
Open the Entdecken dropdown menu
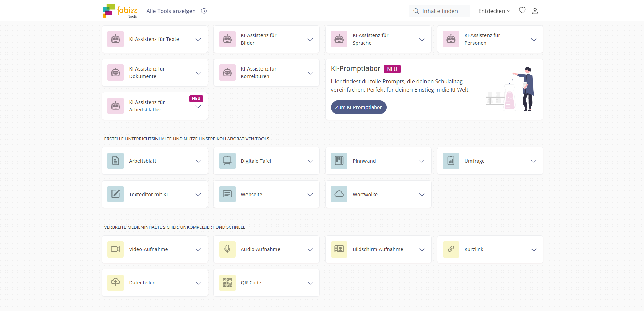pyautogui.click(x=494, y=11)
